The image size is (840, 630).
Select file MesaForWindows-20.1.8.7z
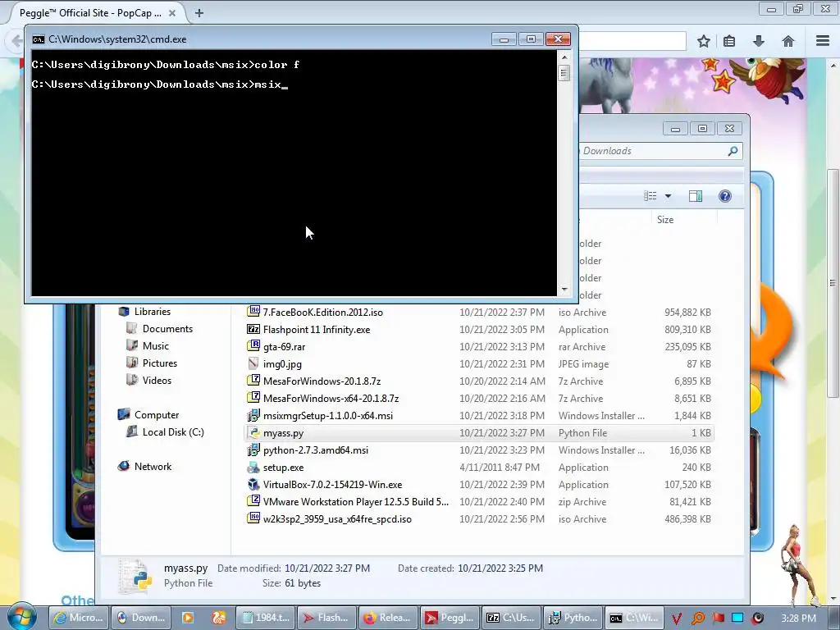pyautogui.click(x=322, y=381)
